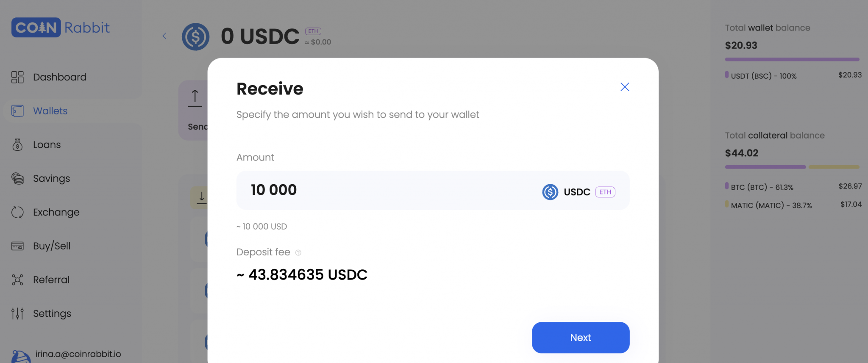This screenshot has width=868, height=363.
Task: Select the Dashboard icon in the sidebar
Action: coord(17,77)
